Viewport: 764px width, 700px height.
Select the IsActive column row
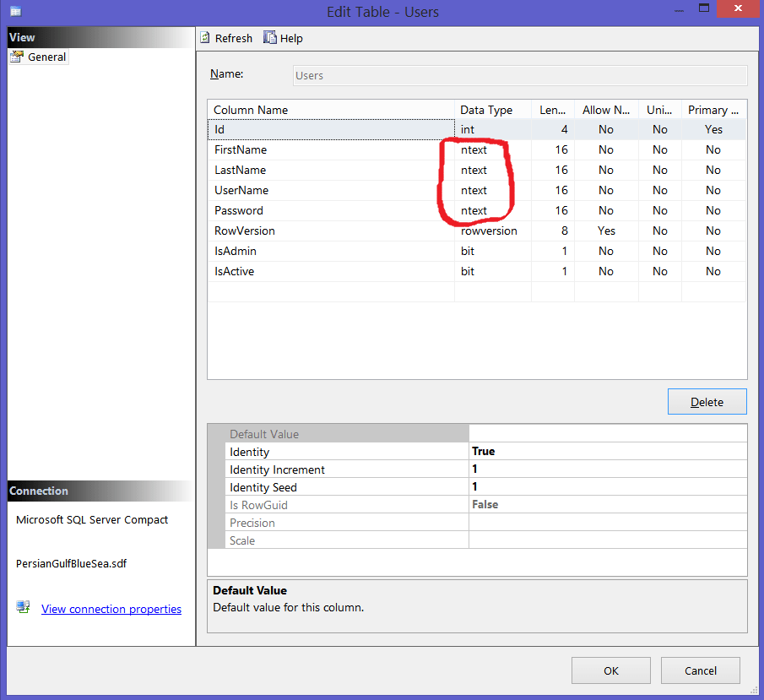[x=331, y=271]
